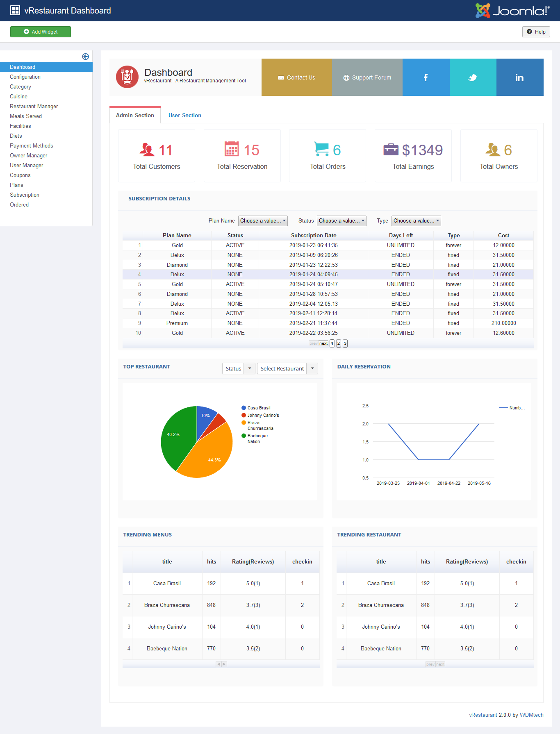Open the Twitter bird icon tile

[473, 77]
